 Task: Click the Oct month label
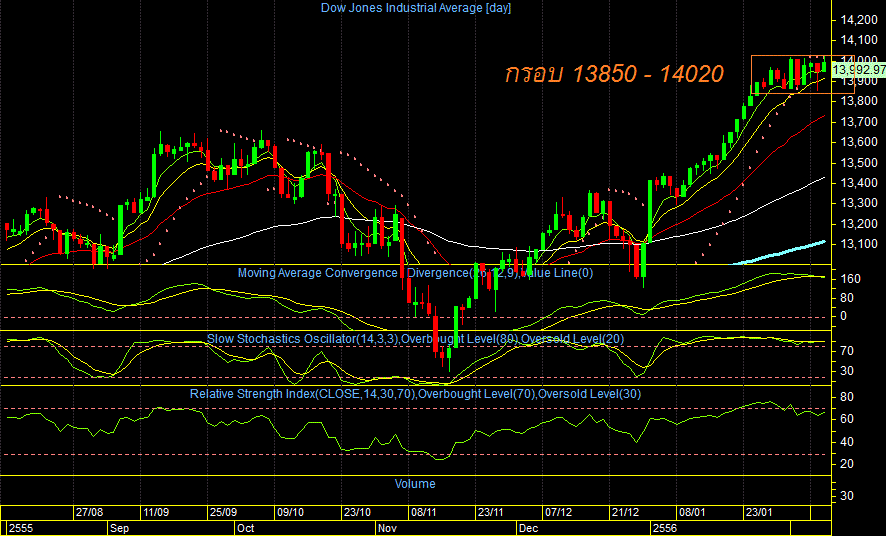click(x=246, y=528)
